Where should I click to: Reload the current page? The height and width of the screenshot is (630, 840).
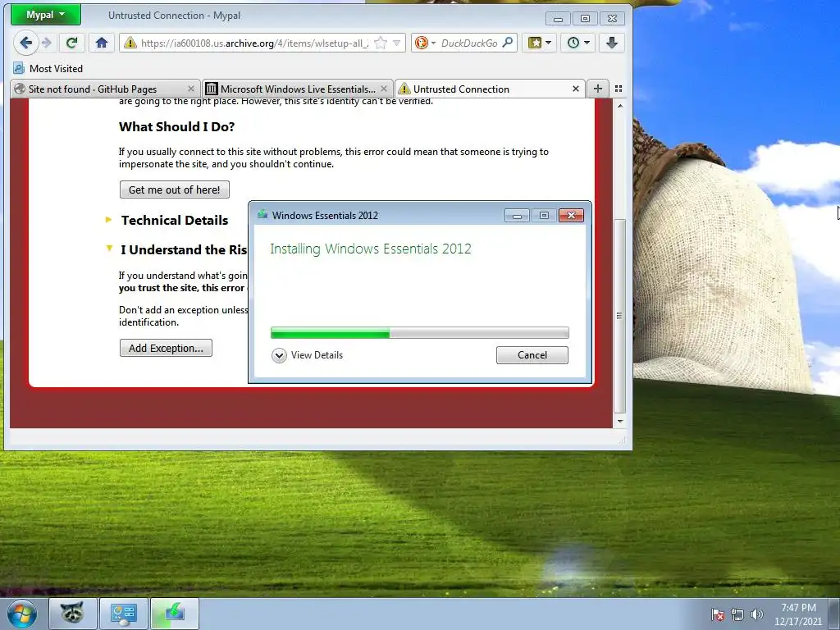pos(72,43)
